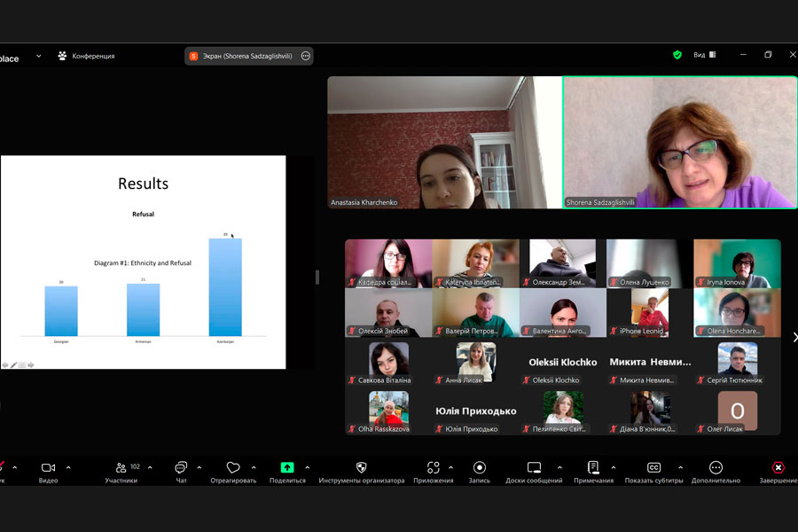Open Доски сообщений whiteboards
This screenshot has width=798, height=532.
(x=534, y=472)
